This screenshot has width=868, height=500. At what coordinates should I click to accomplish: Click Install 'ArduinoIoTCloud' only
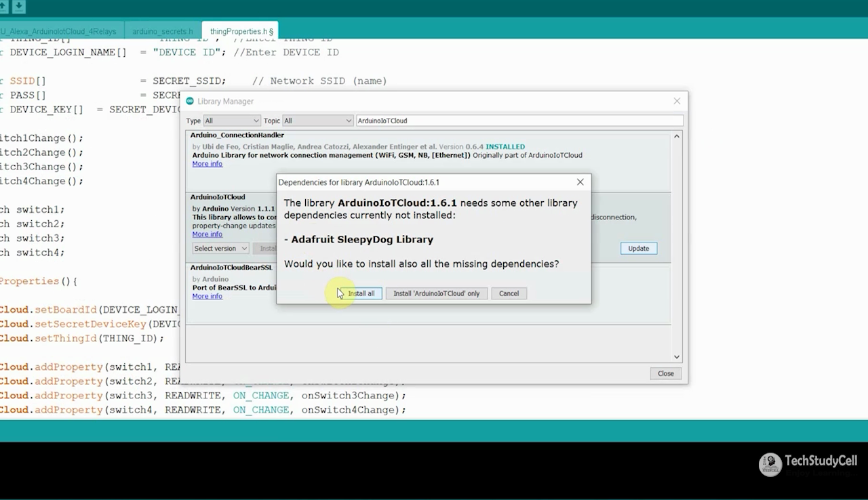pyautogui.click(x=436, y=293)
